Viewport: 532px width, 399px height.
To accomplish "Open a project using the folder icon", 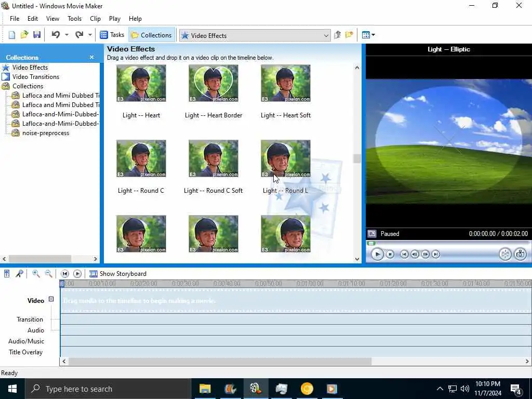I will [24, 35].
